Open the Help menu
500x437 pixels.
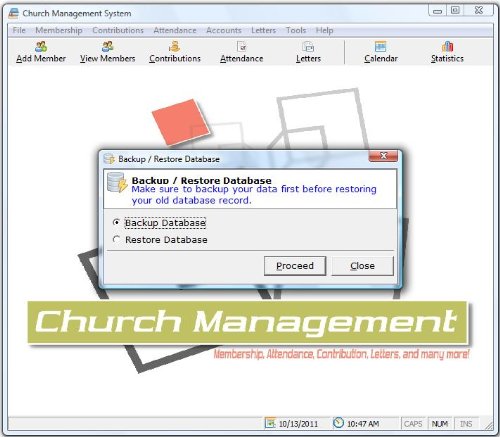coord(324,31)
